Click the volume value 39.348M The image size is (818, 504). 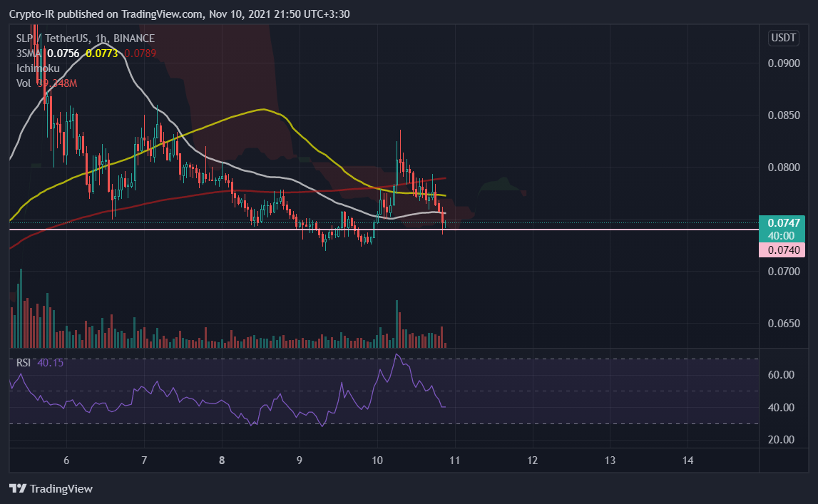click(57, 83)
